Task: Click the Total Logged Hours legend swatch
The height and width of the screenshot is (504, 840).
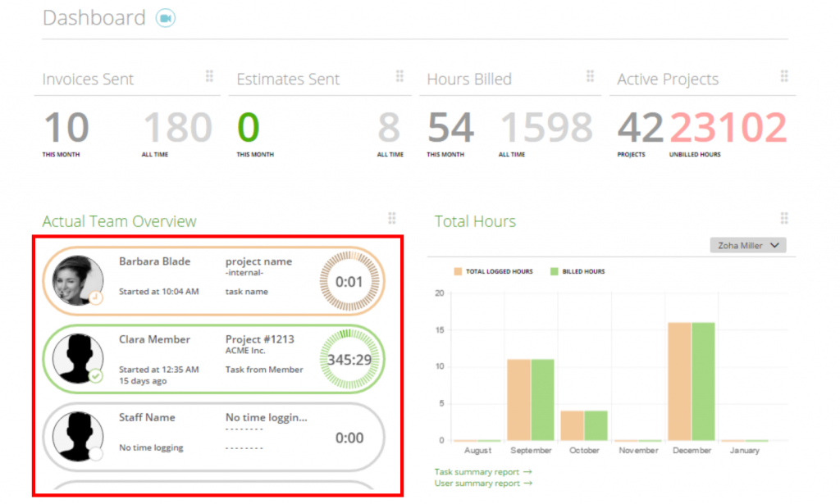Action: pyautogui.click(x=458, y=272)
